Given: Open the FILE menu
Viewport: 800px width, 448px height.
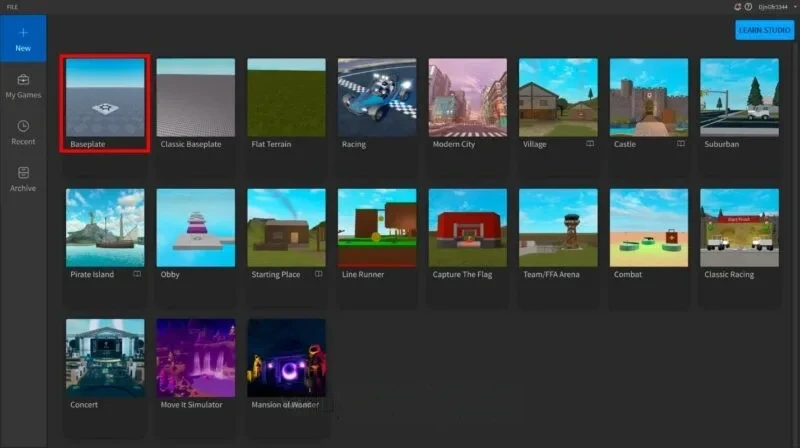Looking at the screenshot, I should pyautogui.click(x=12, y=7).
